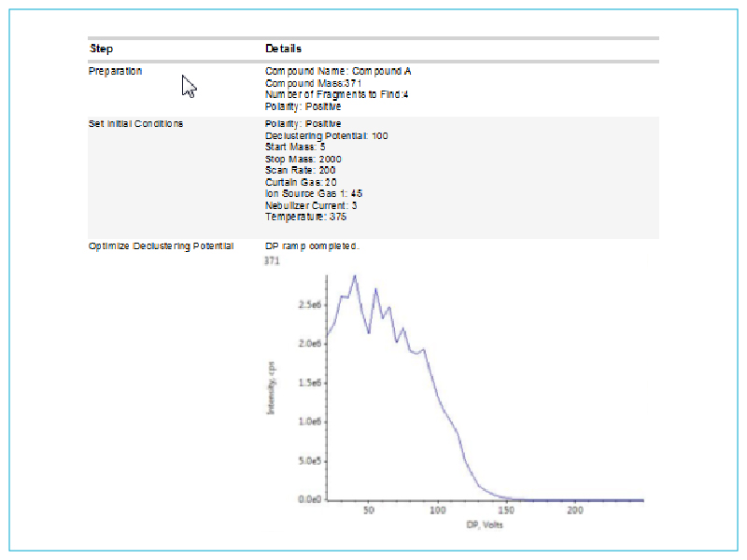Select the Temperature: 375 line
This screenshot has width=747, height=560.
305,217
